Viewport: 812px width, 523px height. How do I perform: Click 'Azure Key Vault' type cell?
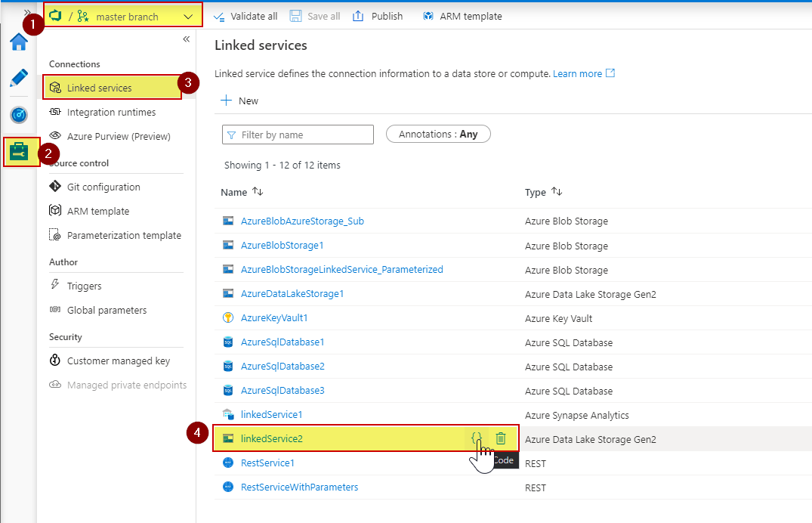[559, 318]
